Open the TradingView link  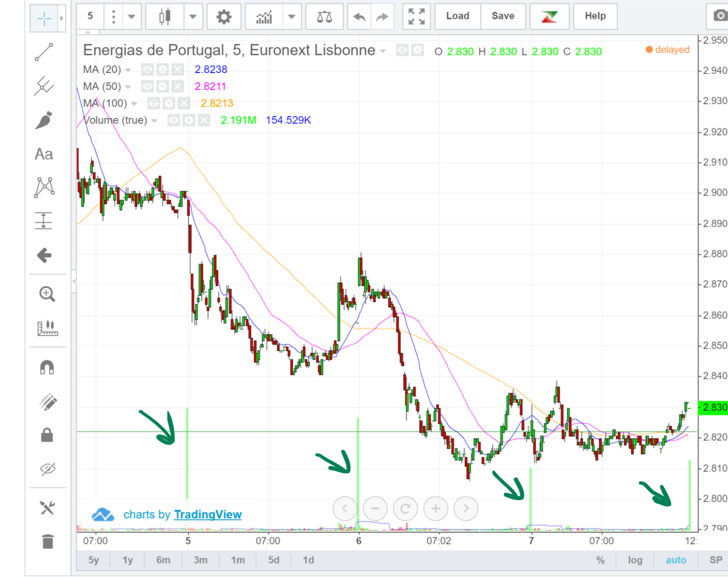(208, 515)
